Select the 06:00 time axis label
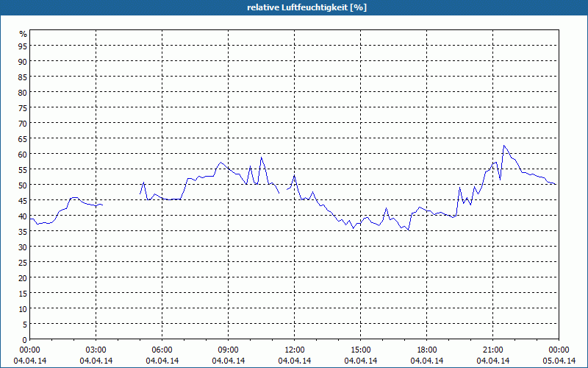588x368 pixels. [162, 350]
